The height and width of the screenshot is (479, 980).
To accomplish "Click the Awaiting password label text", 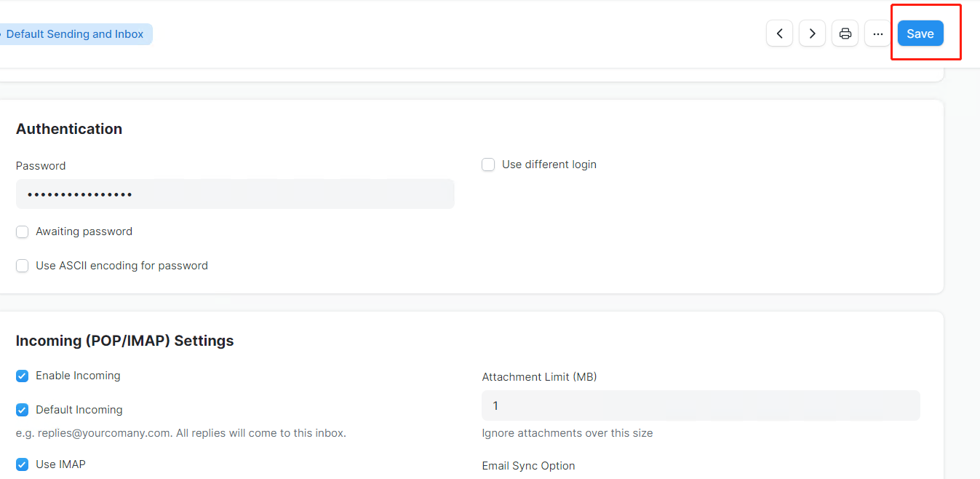I will [x=84, y=231].
